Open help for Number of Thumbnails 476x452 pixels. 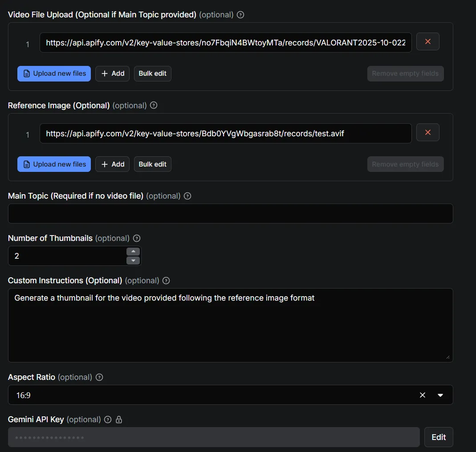tap(136, 238)
